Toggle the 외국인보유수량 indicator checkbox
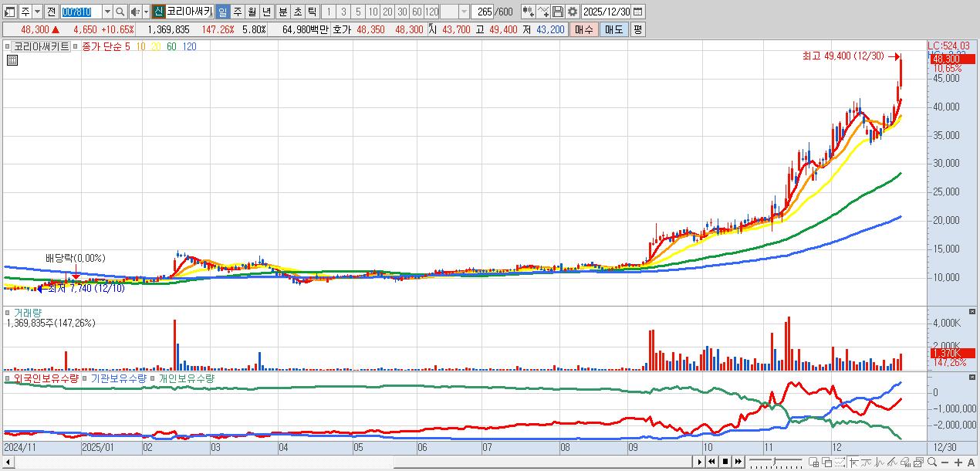 [x=8, y=379]
